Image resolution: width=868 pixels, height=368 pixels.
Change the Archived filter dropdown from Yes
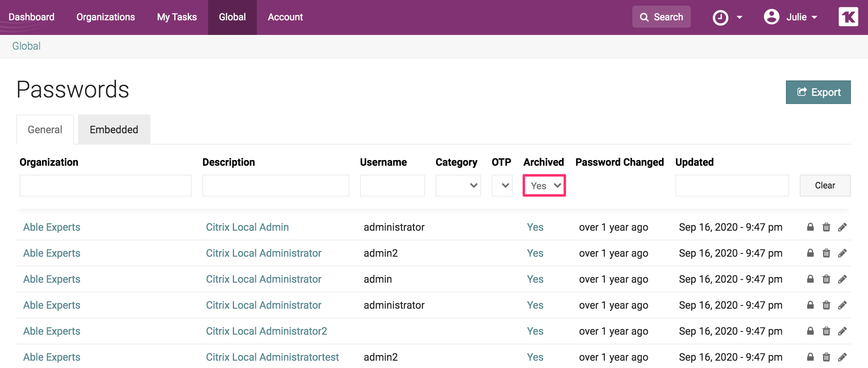[544, 185]
